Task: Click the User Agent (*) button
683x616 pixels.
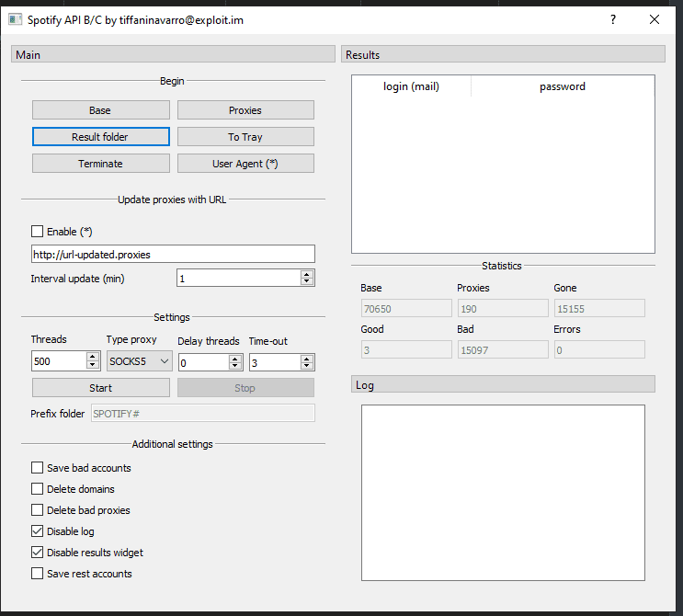Action: click(x=245, y=164)
